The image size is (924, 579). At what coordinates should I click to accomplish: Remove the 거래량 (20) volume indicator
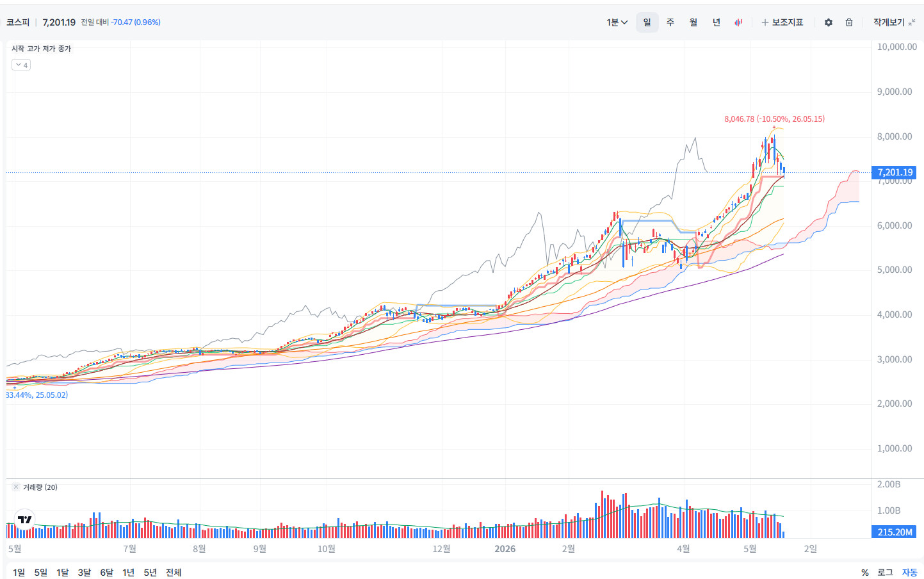[16, 487]
